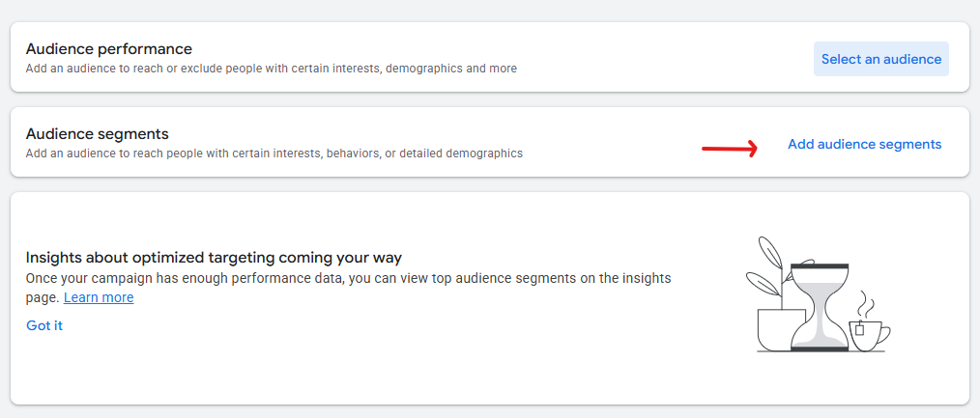Click the Select an audience button
This screenshot has width=980, height=418.
[x=880, y=59]
